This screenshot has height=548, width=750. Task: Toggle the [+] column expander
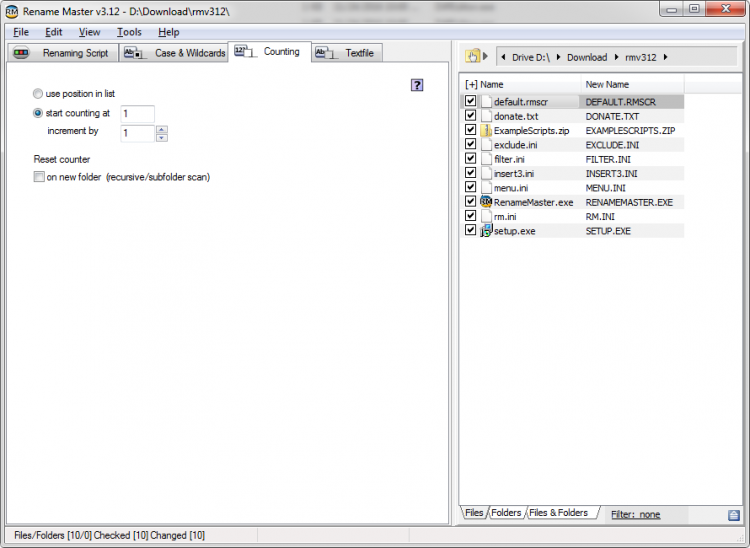point(471,84)
